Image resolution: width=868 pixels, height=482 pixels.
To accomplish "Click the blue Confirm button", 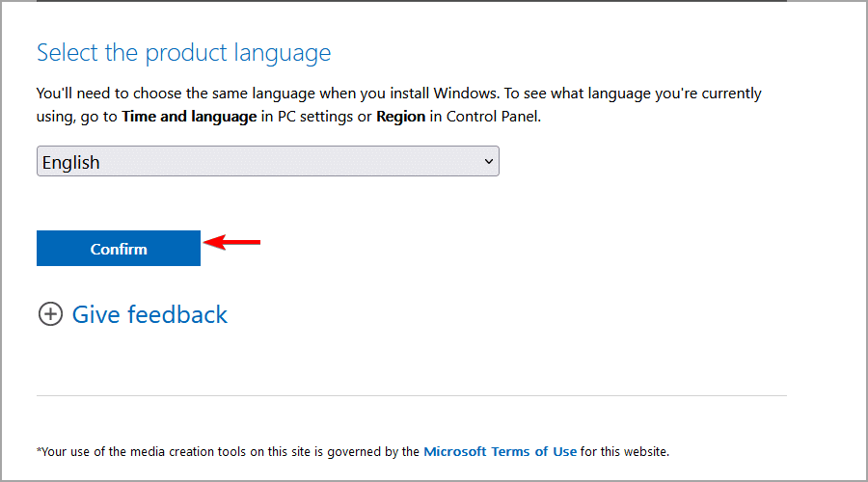I will pos(119,249).
